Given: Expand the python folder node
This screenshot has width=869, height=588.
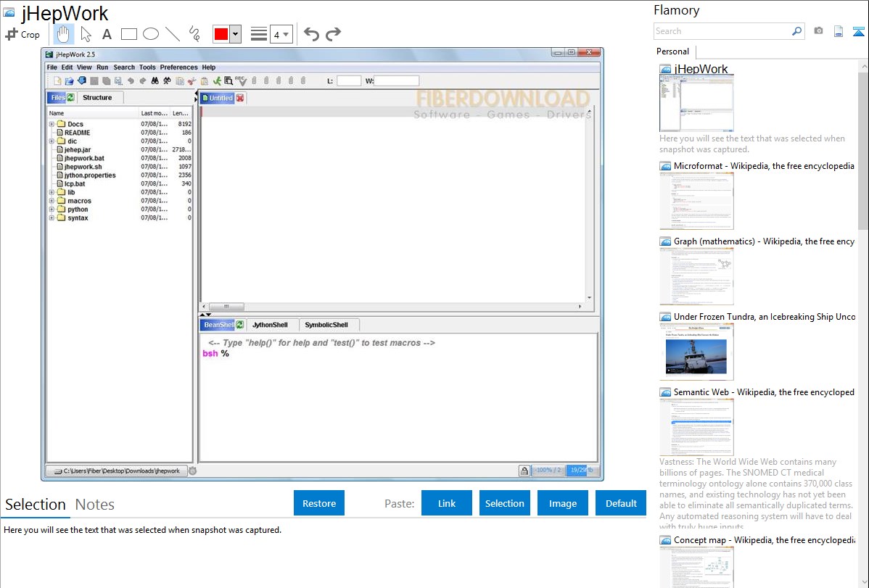Looking at the screenshot, I should [52, 210].
